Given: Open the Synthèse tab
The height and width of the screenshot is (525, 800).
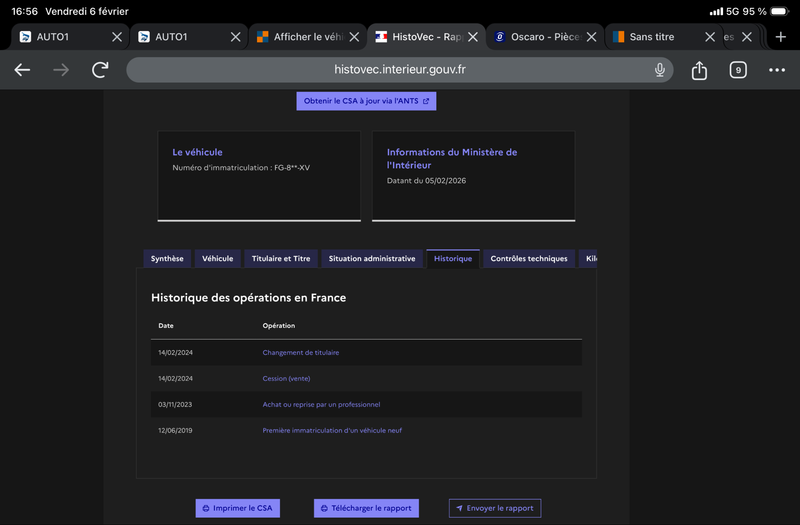Looking at the screenshot, I should pos(167,259).
